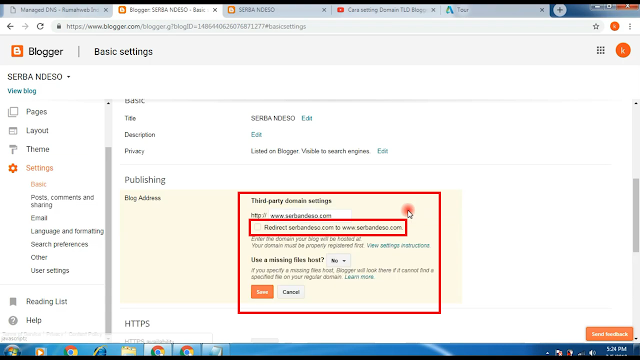Open User settings
The image size is (640, 360).
[50, 270]
